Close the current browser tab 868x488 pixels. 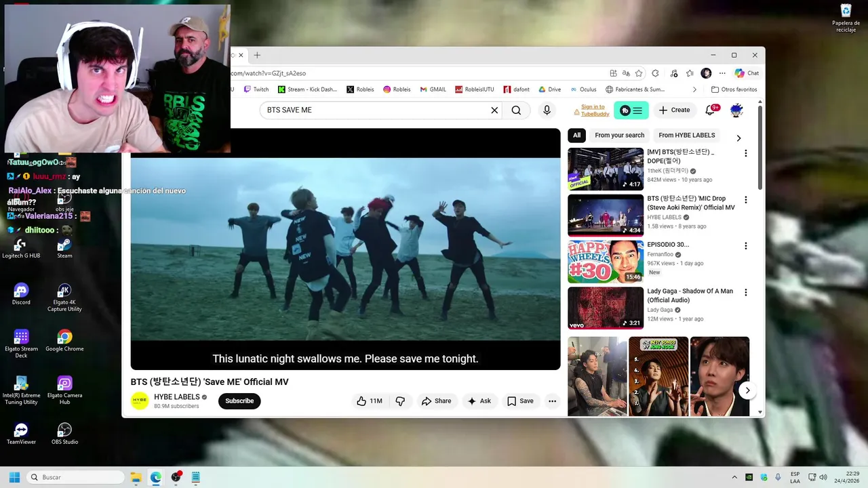[240, 56]
